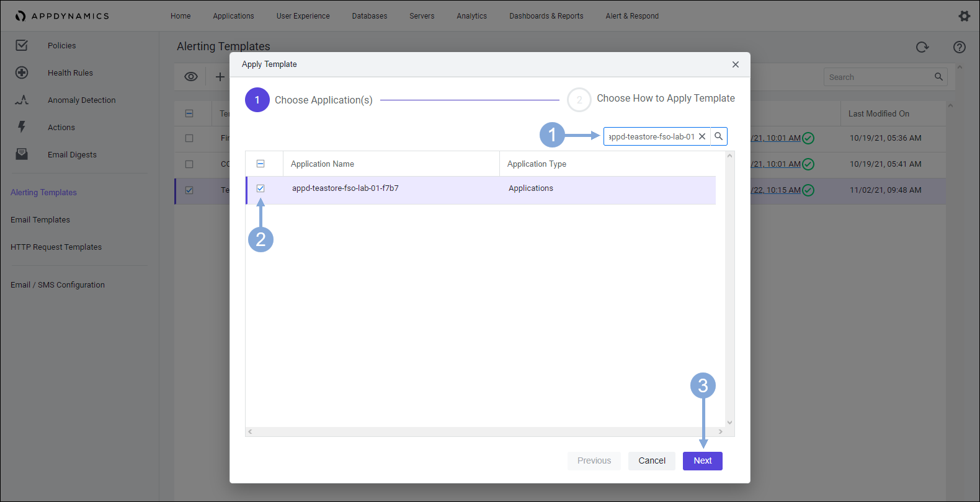Image resolution: width=980 pixels, height=502 pixels.
Task: Toggle select-all checkbox in Application Name header
Action: (x=261, y=164)
